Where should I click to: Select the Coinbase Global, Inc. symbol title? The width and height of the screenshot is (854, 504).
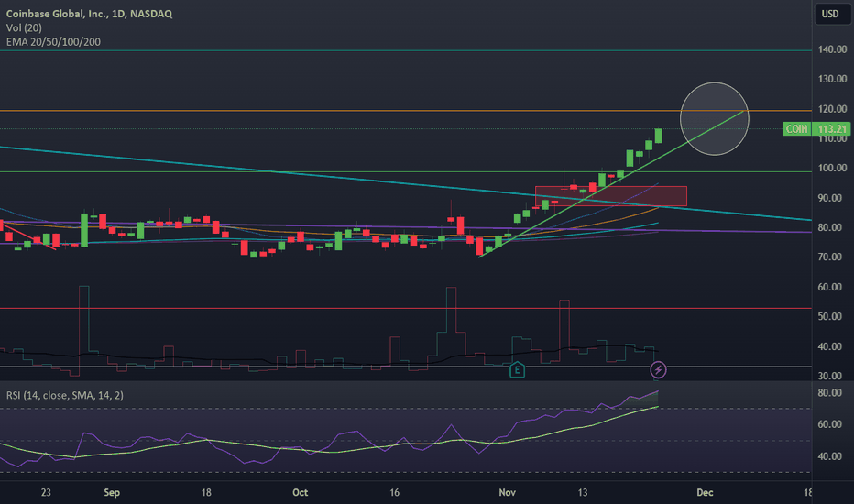coord(89,14)
